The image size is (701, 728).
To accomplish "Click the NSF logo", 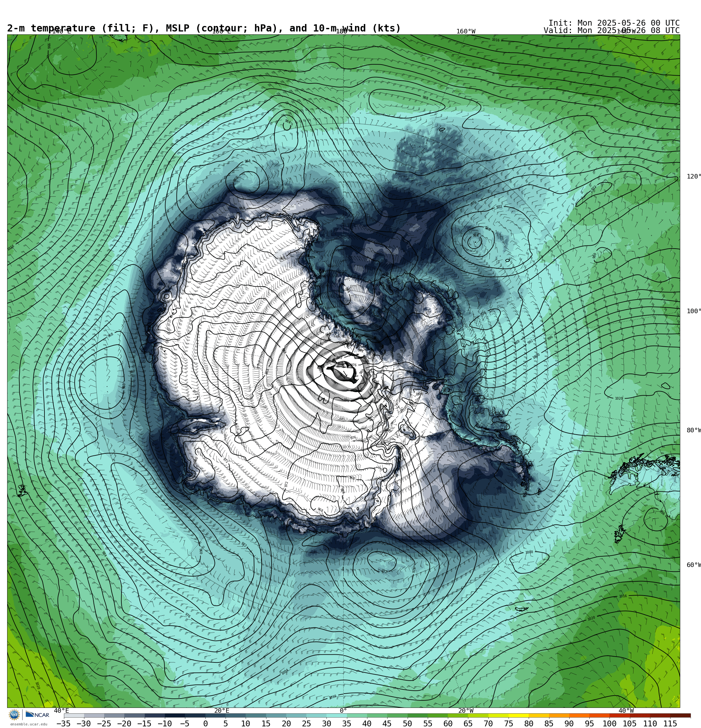I will coord(14,715).
